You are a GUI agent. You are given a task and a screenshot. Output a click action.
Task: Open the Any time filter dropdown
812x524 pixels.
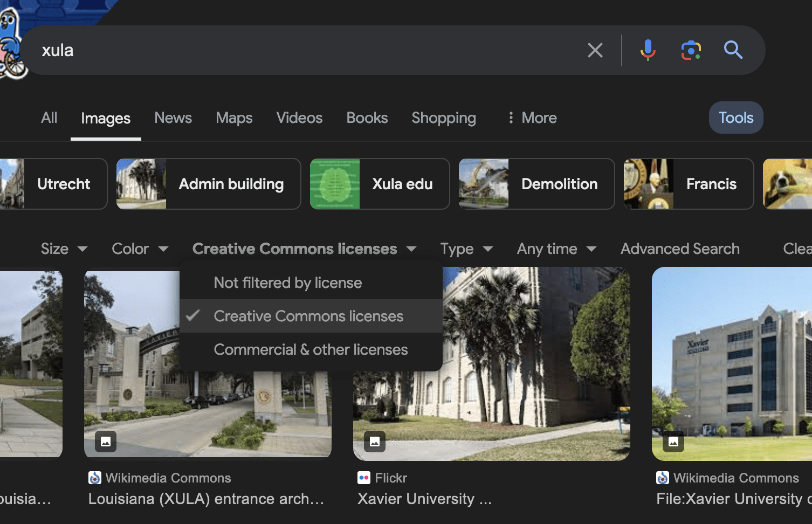pyautogui.click(x=556, y=249)
